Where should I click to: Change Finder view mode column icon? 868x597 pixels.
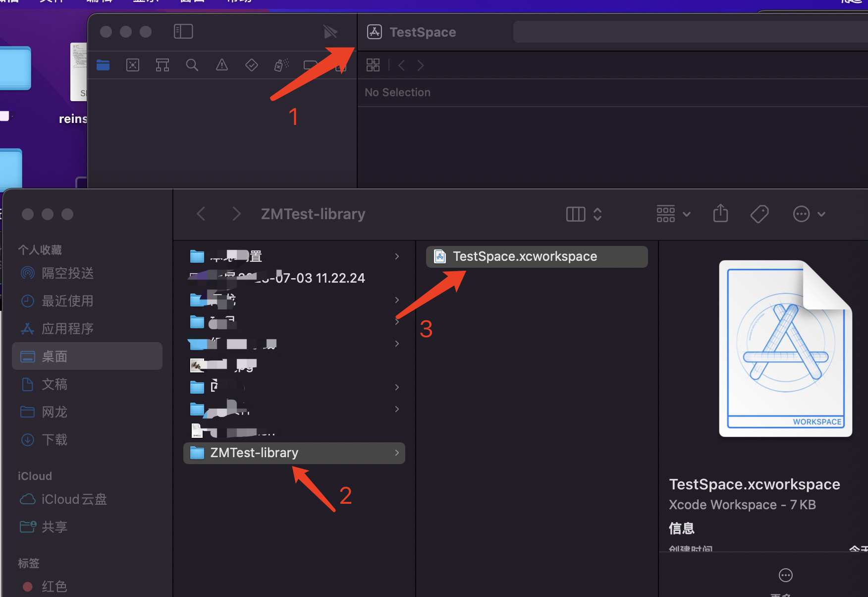click(x=584, y=214)
